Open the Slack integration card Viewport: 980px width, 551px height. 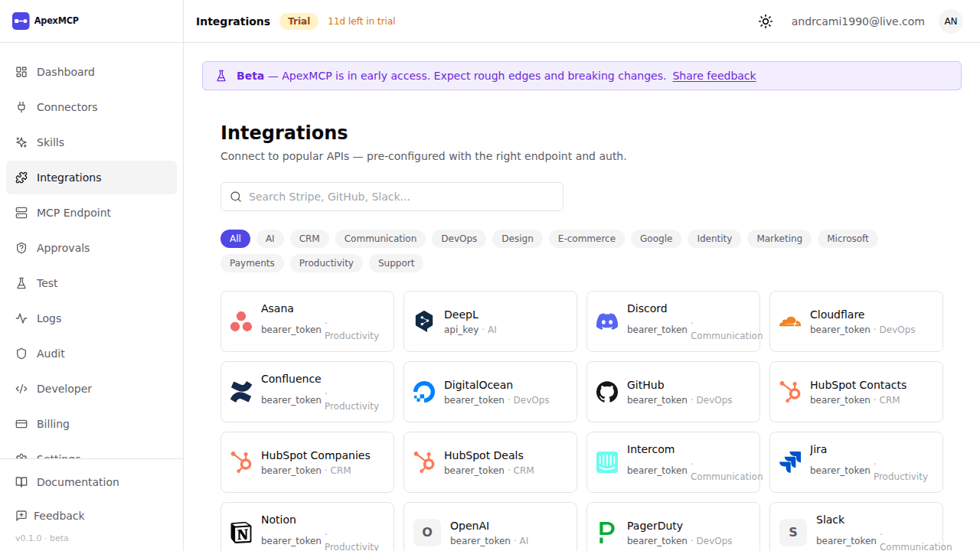tap(856, 528)
